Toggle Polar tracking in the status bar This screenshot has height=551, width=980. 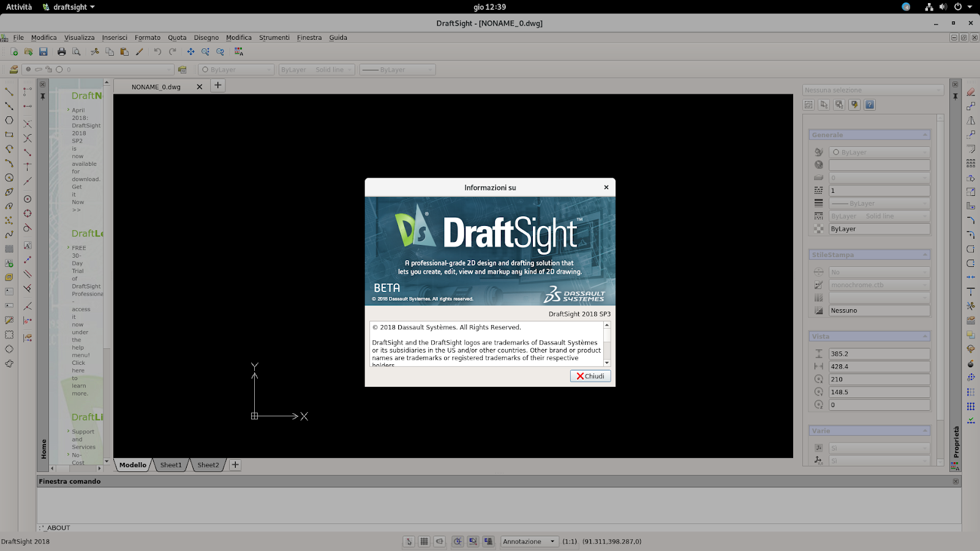coord(458,541)
